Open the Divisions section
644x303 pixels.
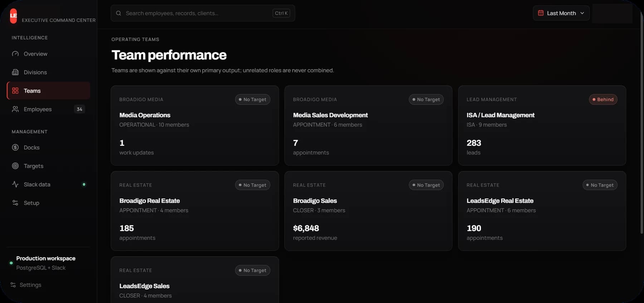pos(48,72)
